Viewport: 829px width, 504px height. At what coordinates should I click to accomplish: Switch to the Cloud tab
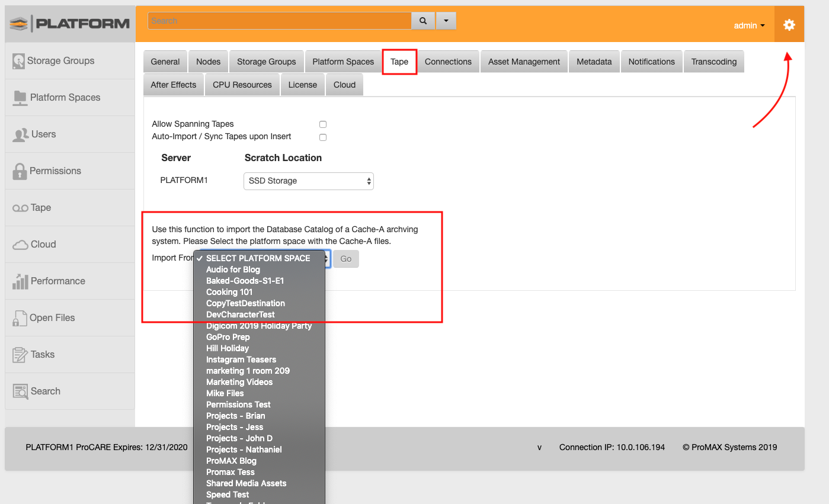tap(344, 85)
